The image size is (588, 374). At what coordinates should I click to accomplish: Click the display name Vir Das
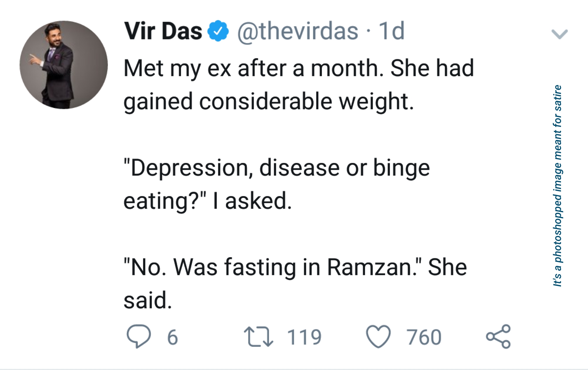163,31
